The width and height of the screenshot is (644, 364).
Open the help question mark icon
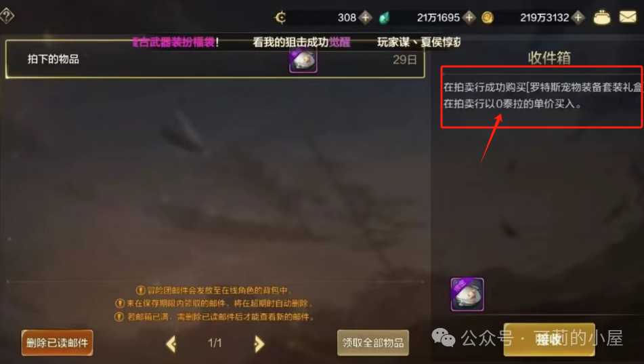7,16
